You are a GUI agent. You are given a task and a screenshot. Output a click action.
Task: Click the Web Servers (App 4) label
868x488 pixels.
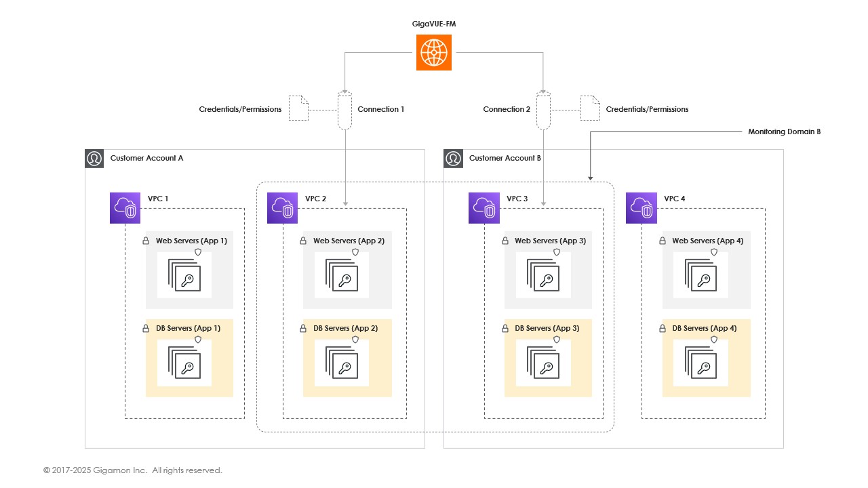click(x=704, y=241)
